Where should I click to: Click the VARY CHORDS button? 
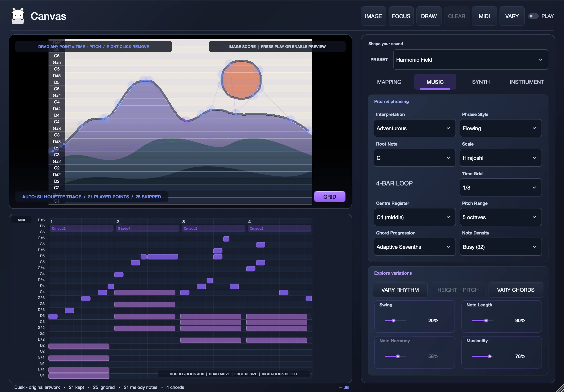click(516, 290)
